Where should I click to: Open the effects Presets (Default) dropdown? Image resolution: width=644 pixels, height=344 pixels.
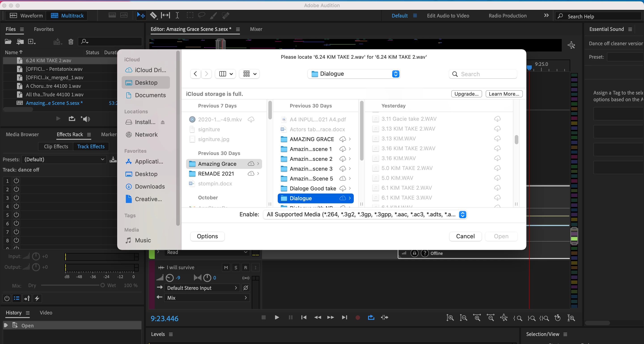tap(64, 159)
